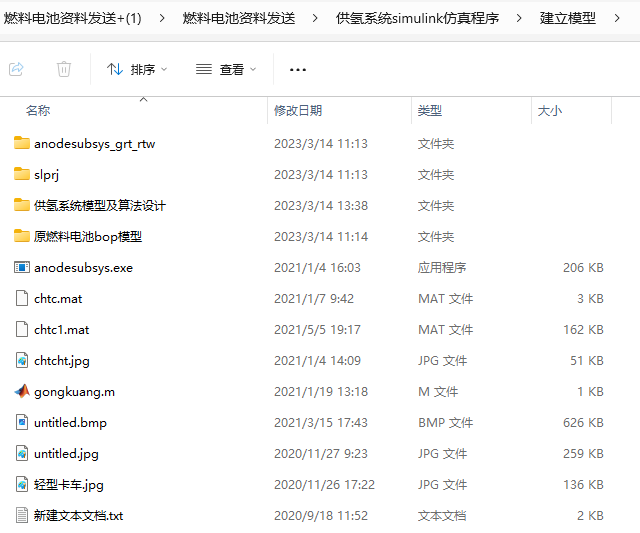
Task: Select the anodesubsys.exe application icon
Action: 22,267
